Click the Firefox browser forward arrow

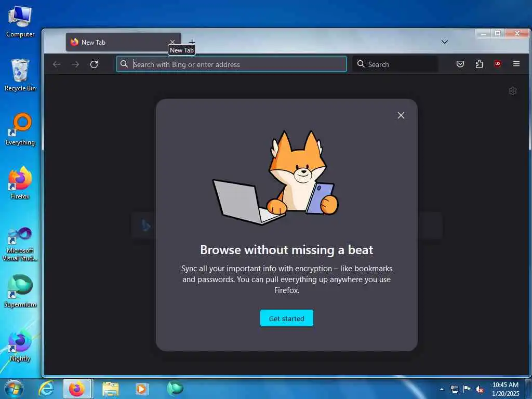(75, 64)
